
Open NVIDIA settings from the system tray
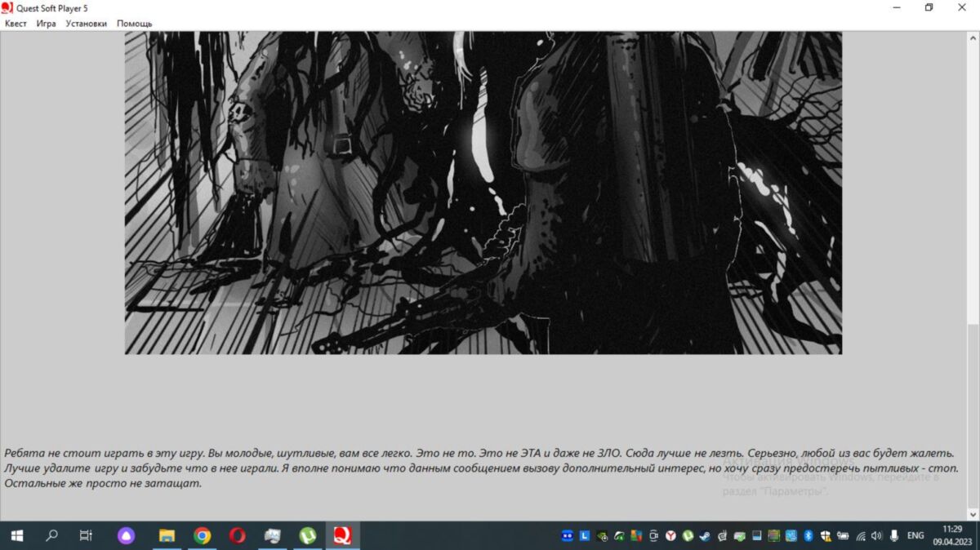point(601,536)
